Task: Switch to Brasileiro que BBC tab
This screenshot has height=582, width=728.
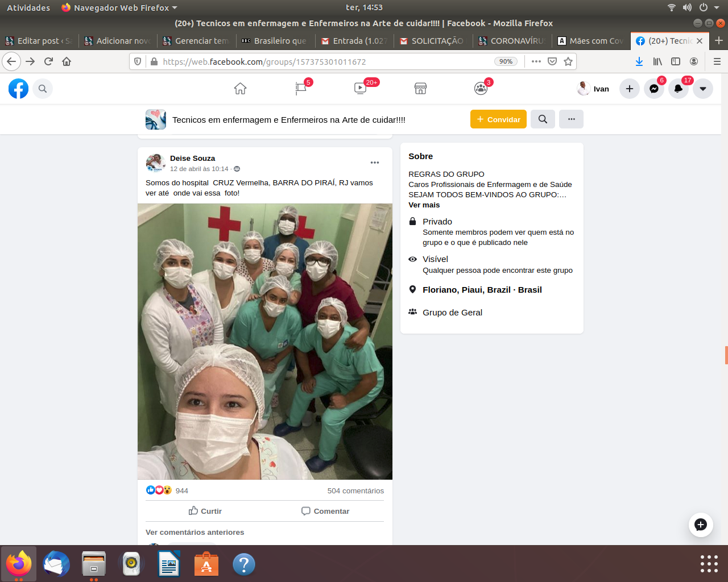Action: click(275, 41)
